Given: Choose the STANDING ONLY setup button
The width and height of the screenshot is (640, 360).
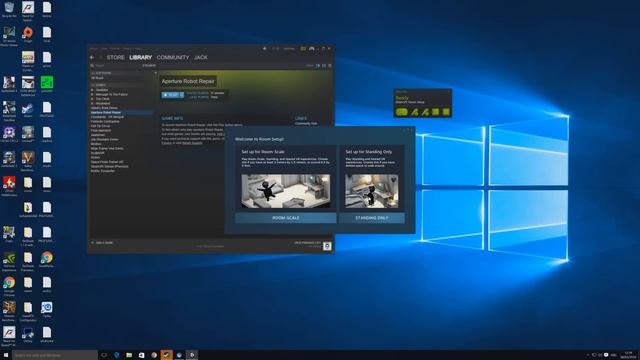Looking at the screenshot, I should [372, 218].
